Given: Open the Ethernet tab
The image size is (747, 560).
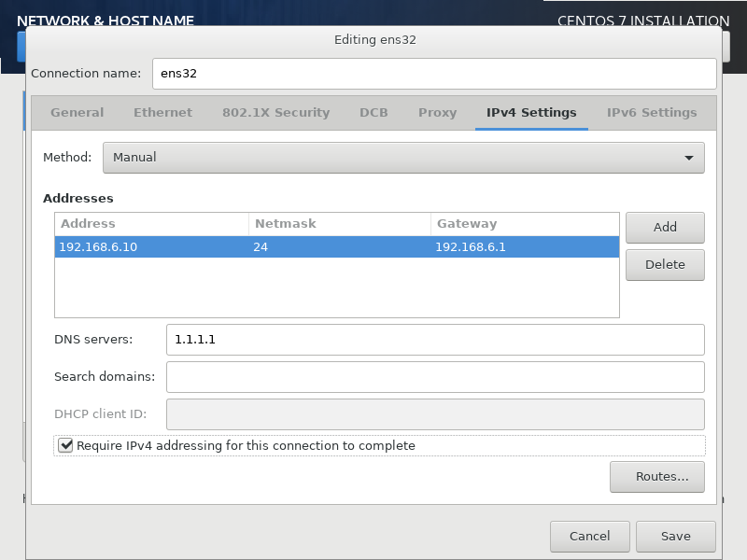Looking at the screenshot, I should click(x=162, y=112).
